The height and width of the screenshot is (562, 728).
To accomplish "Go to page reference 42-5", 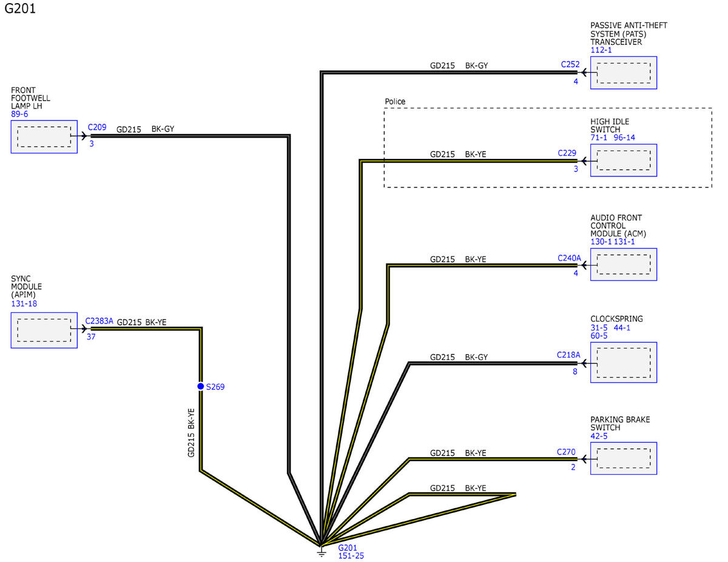I will (x=599, y=436).
